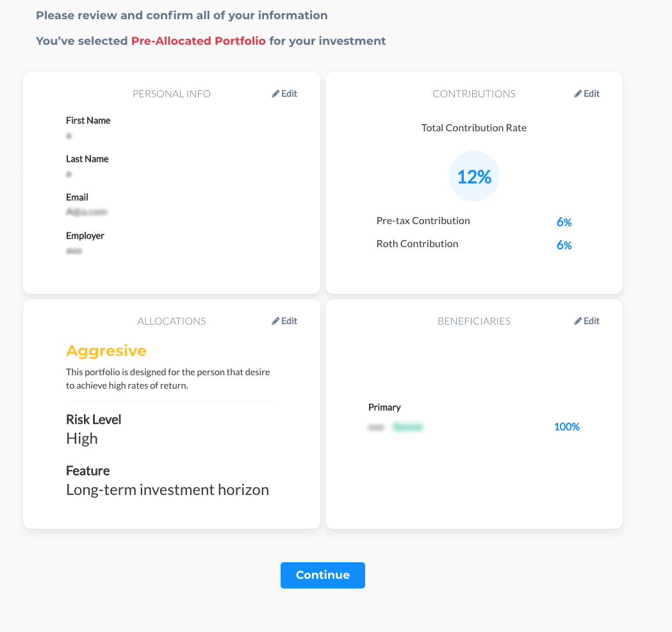The height and width of the screenshot is (632, 672).
Task: Edit the Personal Info section
Action: [x=284, y=94]
